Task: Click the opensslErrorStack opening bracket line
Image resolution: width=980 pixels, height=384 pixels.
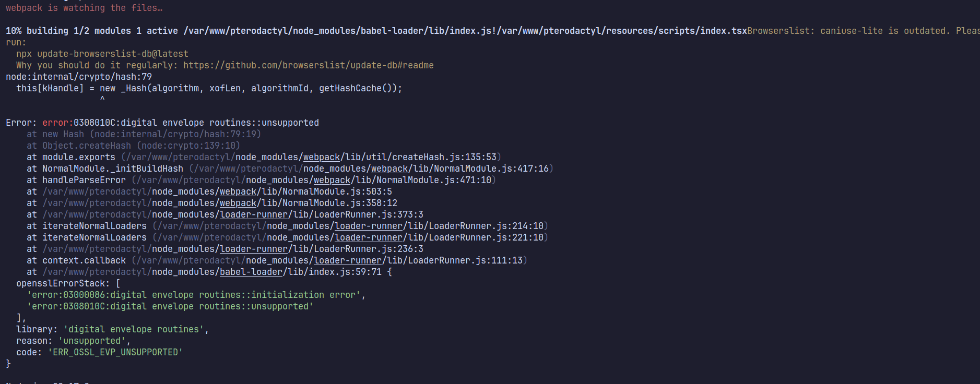Action: pyautogui.click(x=68, y=283)
